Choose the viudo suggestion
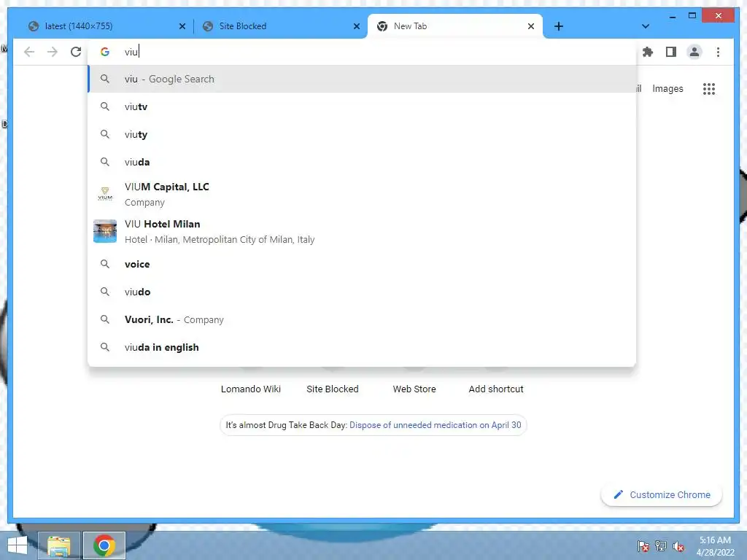 click(362, 292)
